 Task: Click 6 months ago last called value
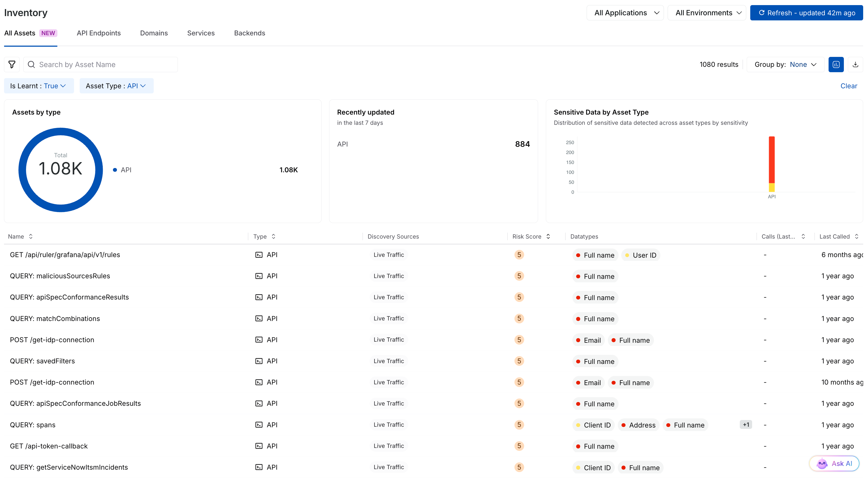842,255
